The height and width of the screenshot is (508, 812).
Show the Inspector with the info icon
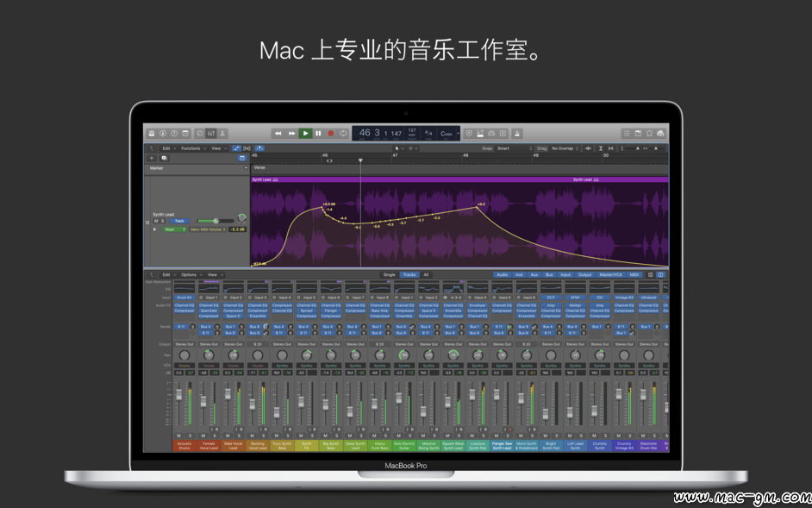click(163, 133)
